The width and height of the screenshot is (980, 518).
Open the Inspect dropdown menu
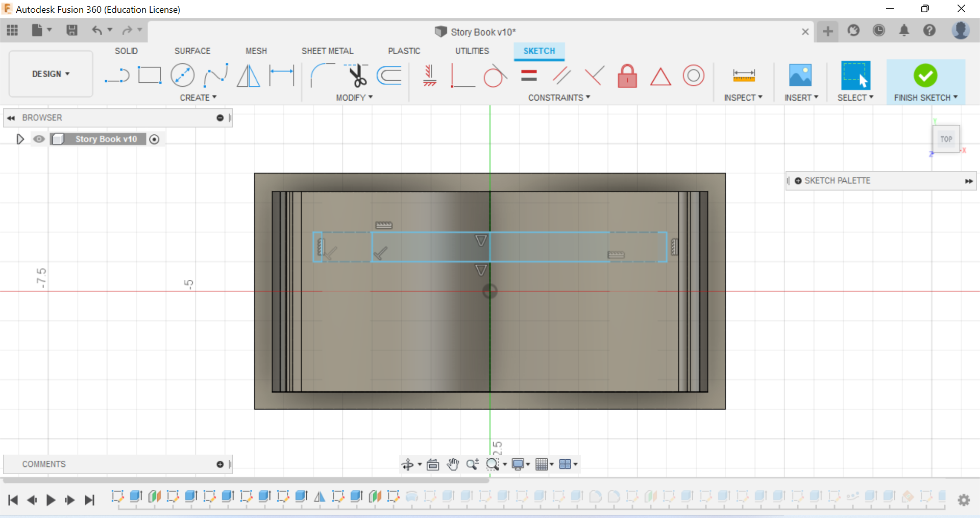pos(743,98)
